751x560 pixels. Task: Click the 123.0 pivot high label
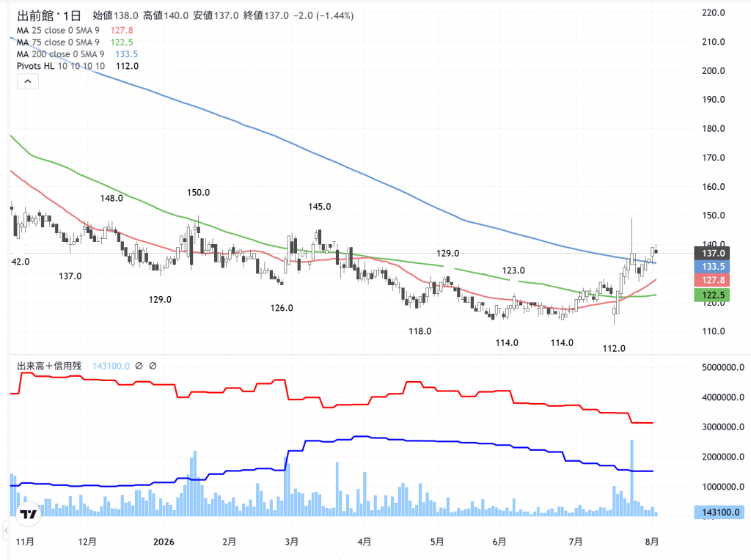[x=513, y=270]
